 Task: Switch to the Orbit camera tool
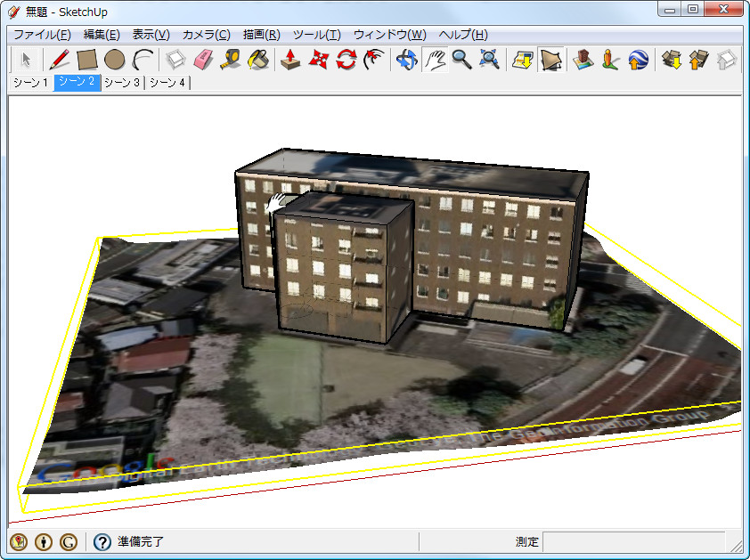[405, 61]
